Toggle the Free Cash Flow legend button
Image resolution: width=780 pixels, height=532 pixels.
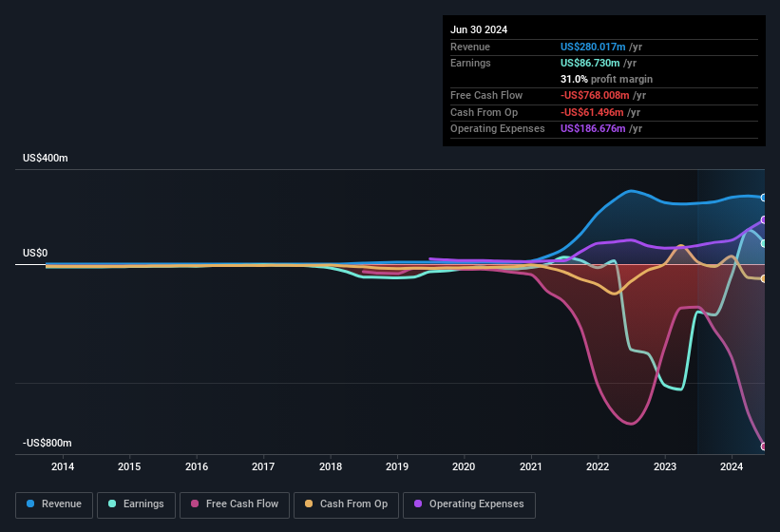pos(235,504)
